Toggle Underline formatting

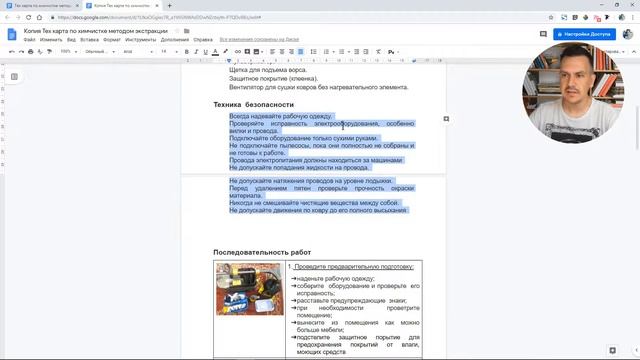point(205,52)
